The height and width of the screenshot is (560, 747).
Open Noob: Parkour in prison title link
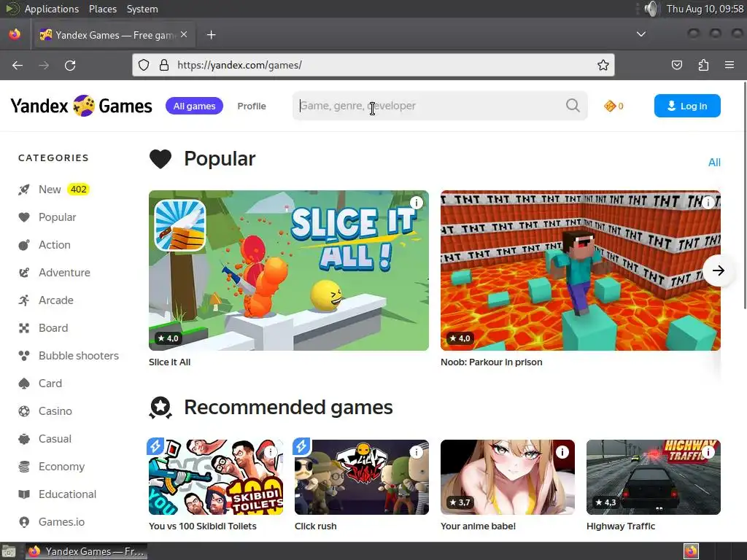click(x=491, y=362)
